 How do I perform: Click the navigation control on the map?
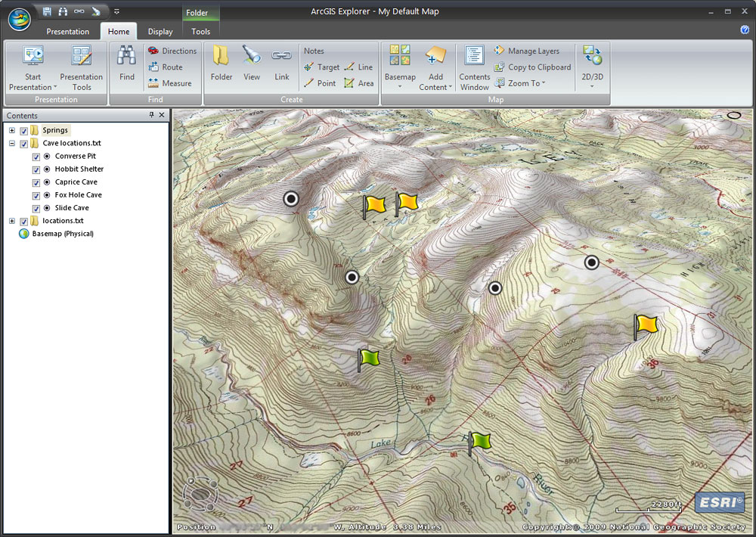pos(200,494)
